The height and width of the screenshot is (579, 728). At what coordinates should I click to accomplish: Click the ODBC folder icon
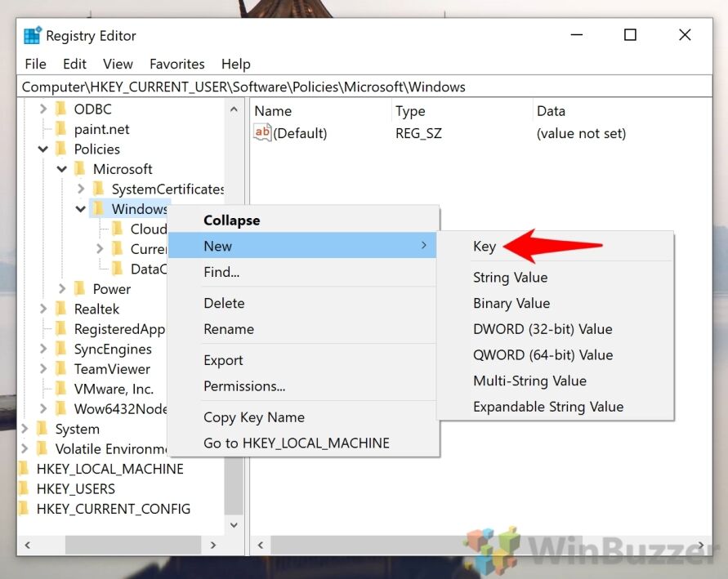[x=60, y=109]
